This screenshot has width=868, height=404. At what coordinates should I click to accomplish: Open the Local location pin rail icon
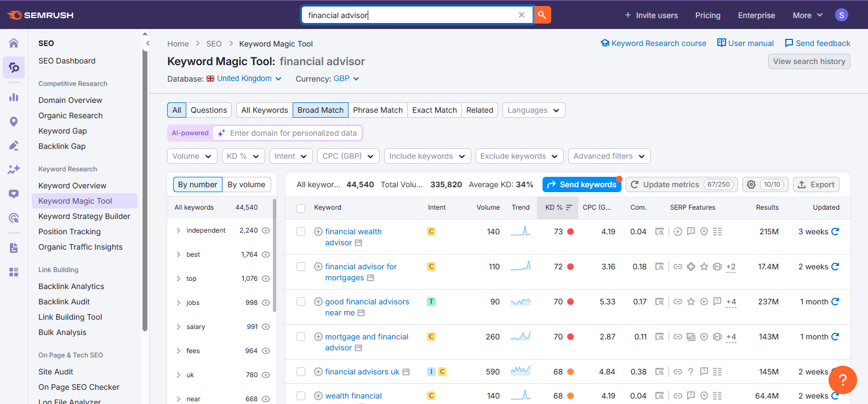coord(14,122)
